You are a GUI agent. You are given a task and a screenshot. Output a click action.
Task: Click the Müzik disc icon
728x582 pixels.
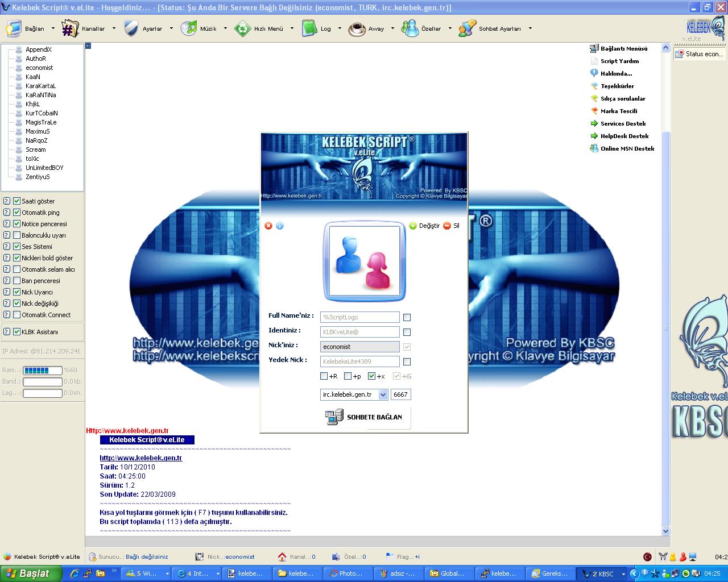[x=189, y=28]
